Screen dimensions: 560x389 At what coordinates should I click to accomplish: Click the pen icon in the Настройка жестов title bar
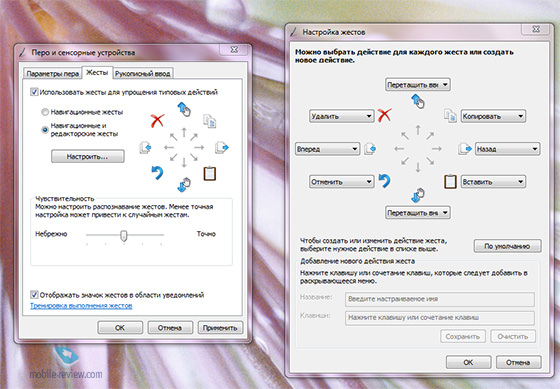tap(294, 32)
